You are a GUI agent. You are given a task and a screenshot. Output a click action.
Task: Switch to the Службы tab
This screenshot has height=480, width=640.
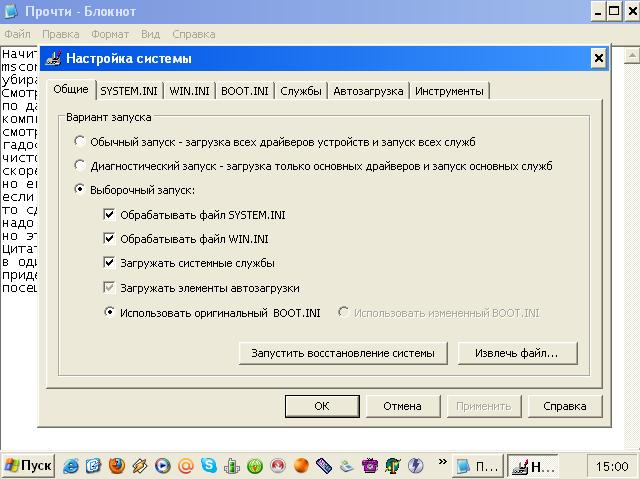coord(301,91)
